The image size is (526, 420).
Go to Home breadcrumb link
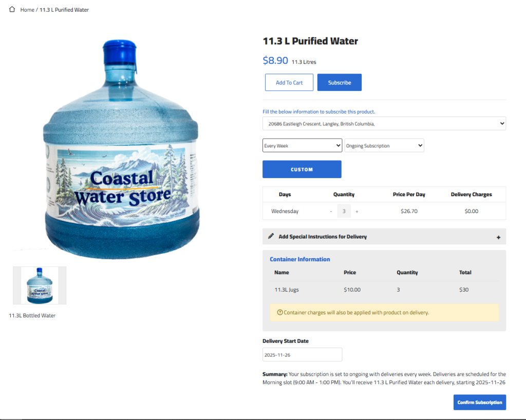[x=27, y=10]
